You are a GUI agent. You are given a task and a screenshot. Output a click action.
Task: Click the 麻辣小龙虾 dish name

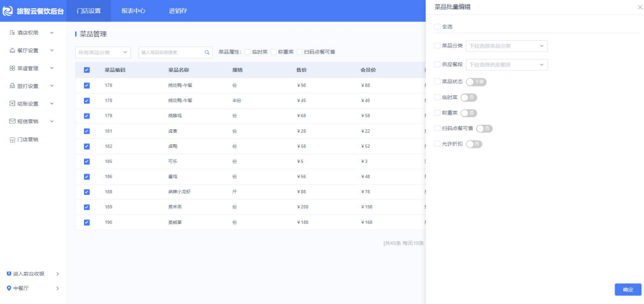point(179,192)
